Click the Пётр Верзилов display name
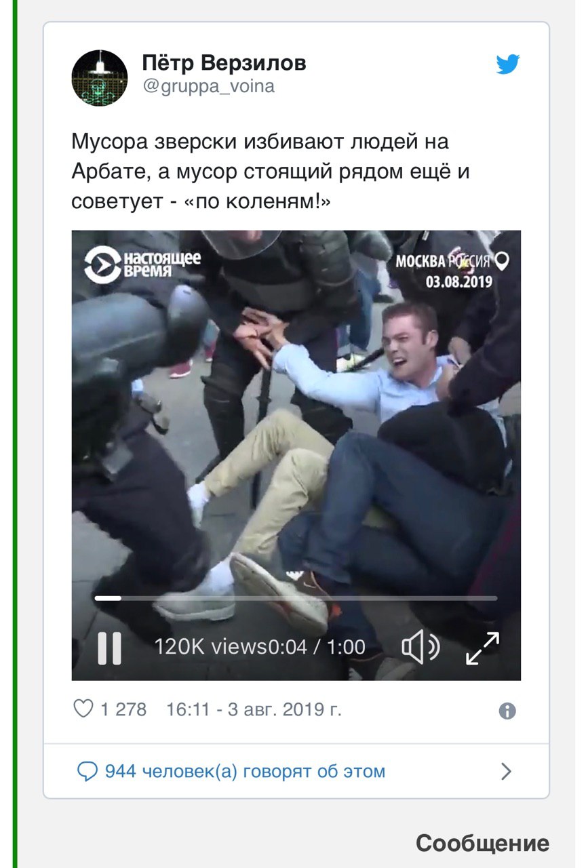Image resolution: width=588 pixels, height=868 pixels. pyautogui.click(x=224, y=63)
